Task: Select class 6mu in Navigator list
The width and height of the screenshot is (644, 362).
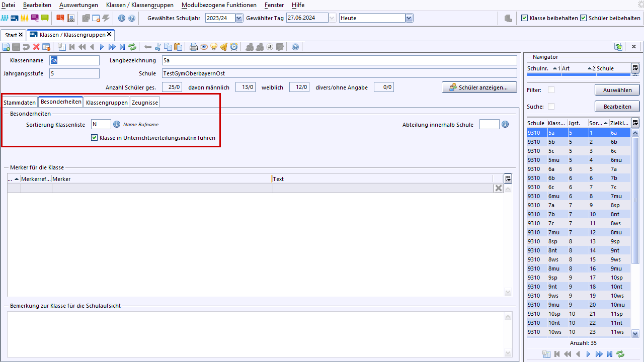Action: click(578, 196)
